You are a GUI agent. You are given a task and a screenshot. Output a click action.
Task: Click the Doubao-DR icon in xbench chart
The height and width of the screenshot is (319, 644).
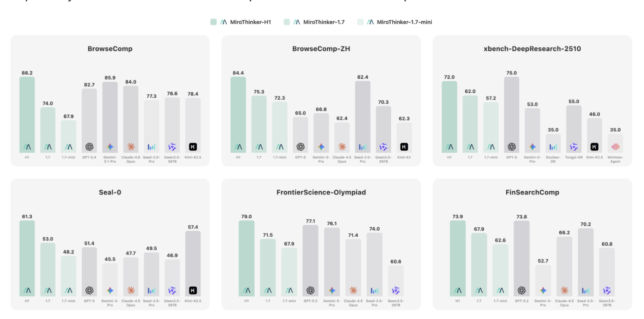coord(553,146)
